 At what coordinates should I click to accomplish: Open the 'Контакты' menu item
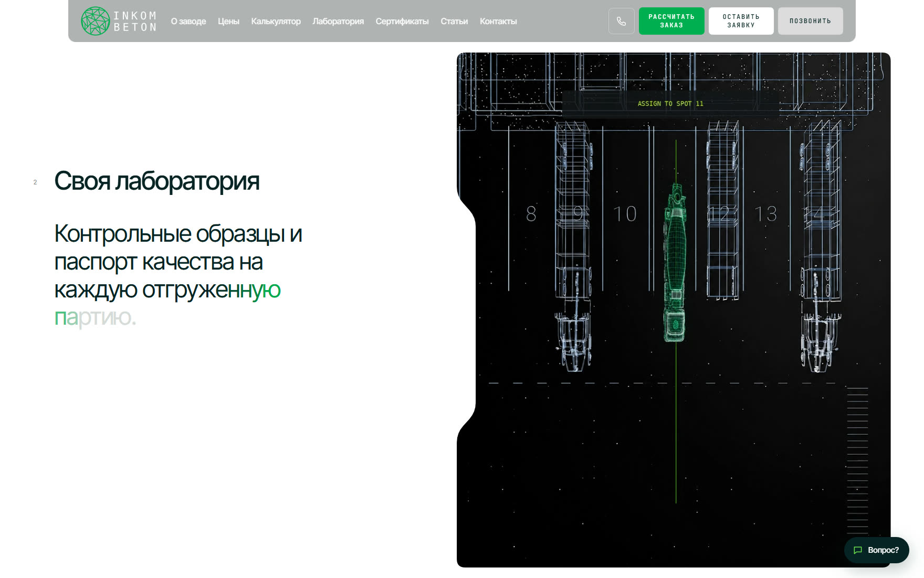[x=498, y=22]
